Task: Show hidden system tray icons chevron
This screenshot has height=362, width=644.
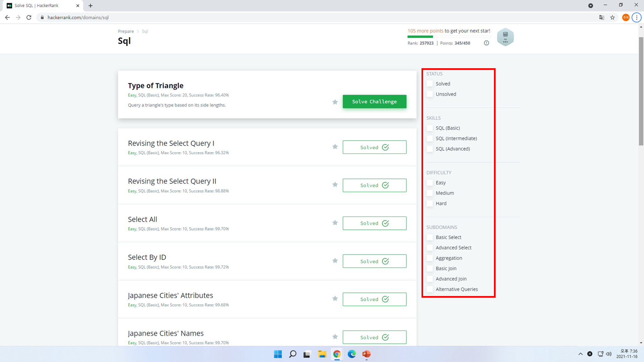Action: [x=580, y=354]
